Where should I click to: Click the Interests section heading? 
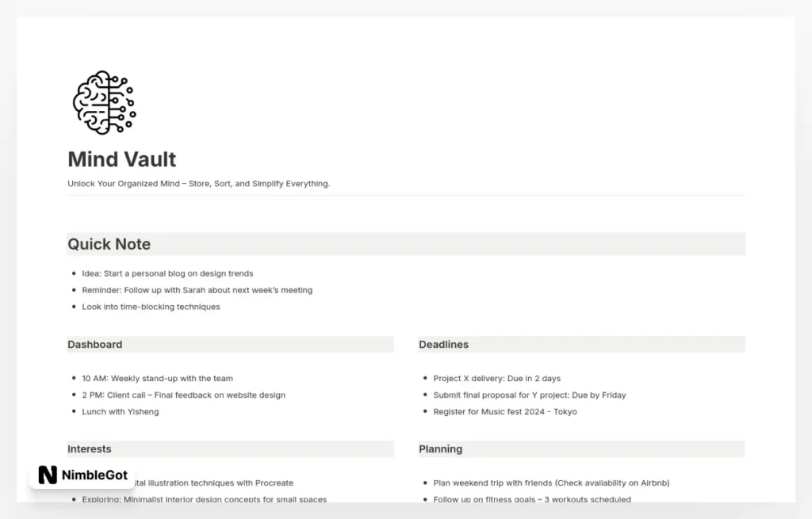click(90, 449)
